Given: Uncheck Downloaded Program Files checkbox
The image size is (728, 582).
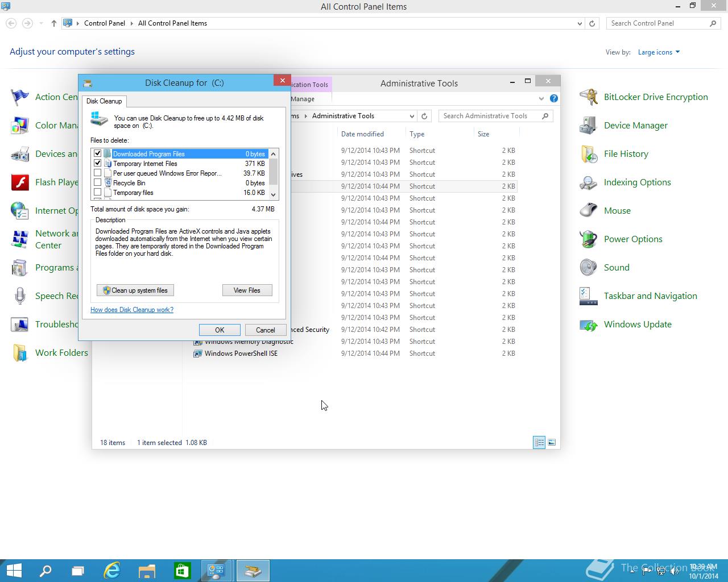Looking at the screenshot, I should pyautogui.click(x=97, y=153).
